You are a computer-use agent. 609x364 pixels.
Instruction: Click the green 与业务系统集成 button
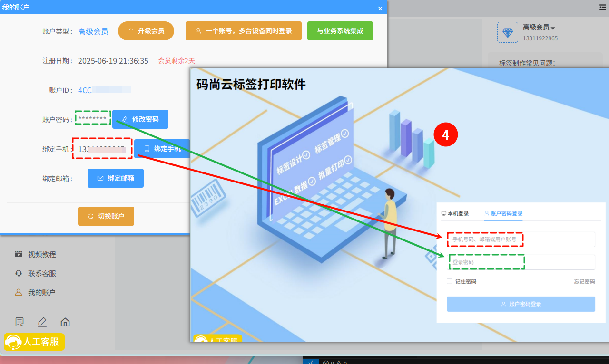click(x=340, y=31)
